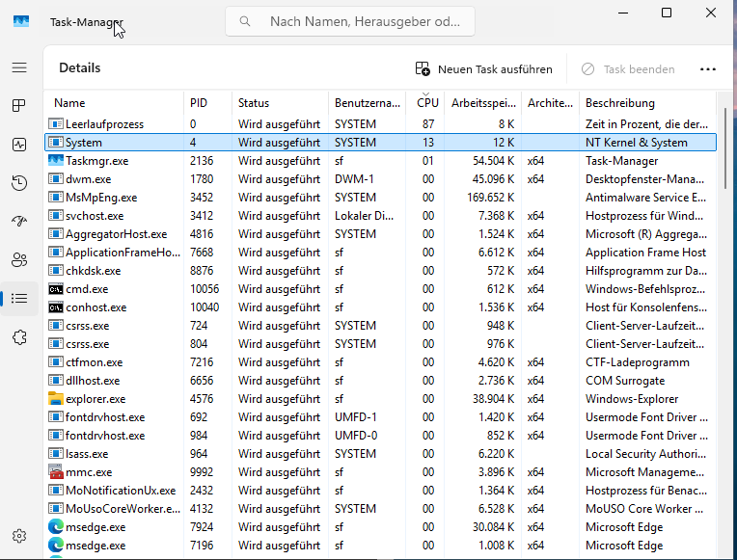
Task: Click CPU value 87 for Leerlaufprozess
Action: tap(427, 124)
